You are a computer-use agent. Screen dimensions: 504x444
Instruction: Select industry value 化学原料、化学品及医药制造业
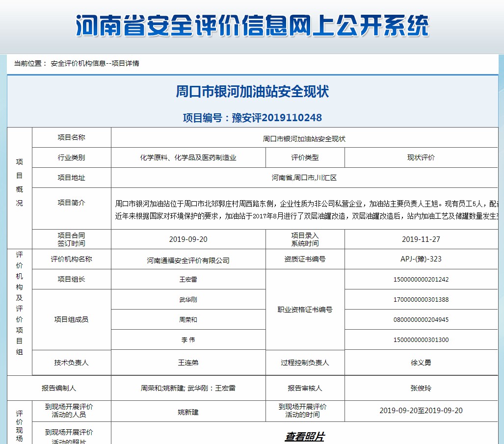pos(188,158)
